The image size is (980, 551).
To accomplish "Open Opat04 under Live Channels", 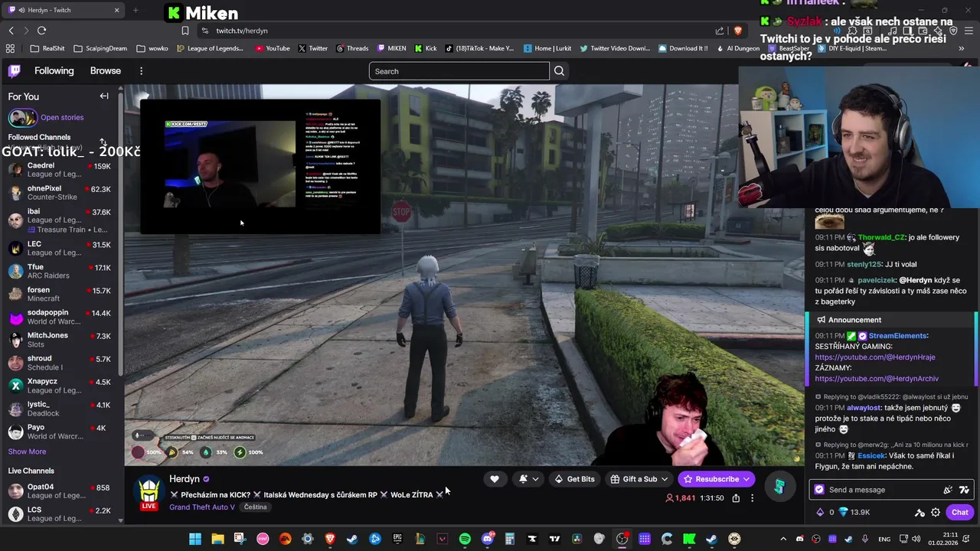I will coord(60,491).
